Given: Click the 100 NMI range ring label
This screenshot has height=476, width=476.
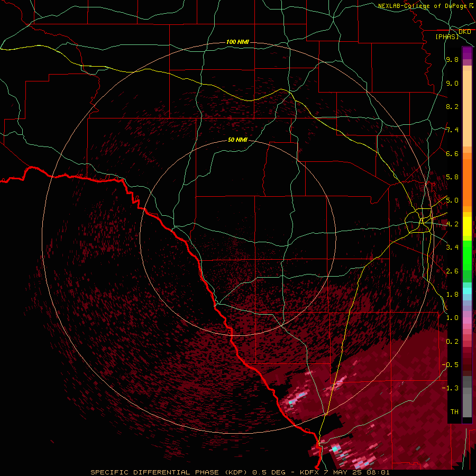Looking at the screenshot, I should click(237, 42).
